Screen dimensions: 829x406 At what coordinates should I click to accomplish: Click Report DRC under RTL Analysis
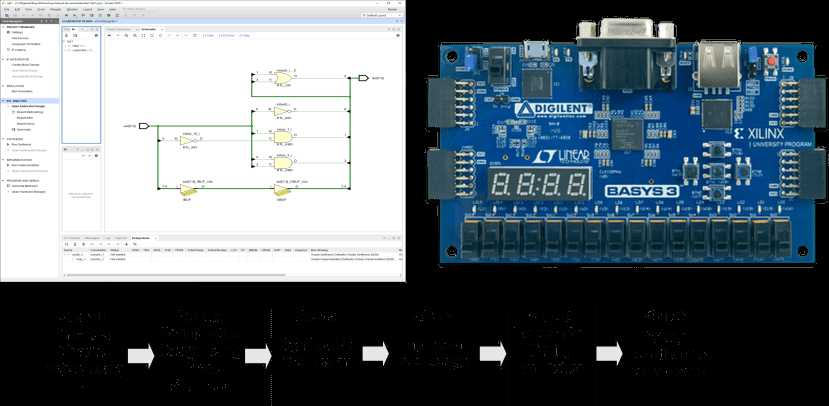[25, 118]
